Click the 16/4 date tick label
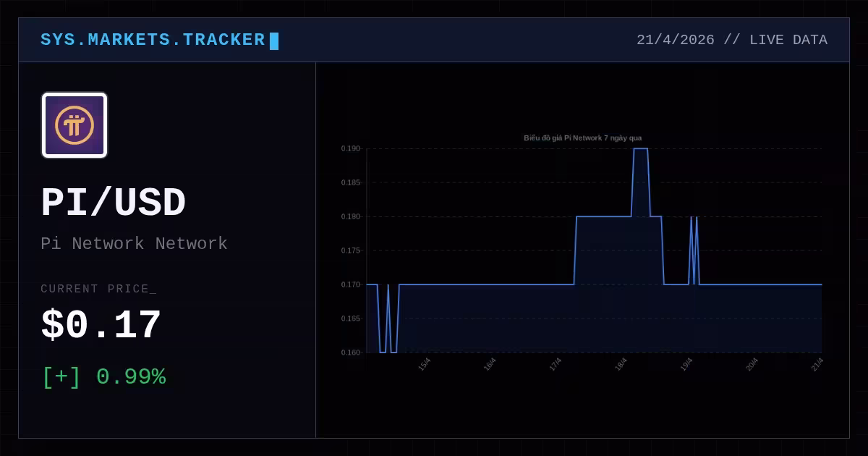 [x=490, y=364]
